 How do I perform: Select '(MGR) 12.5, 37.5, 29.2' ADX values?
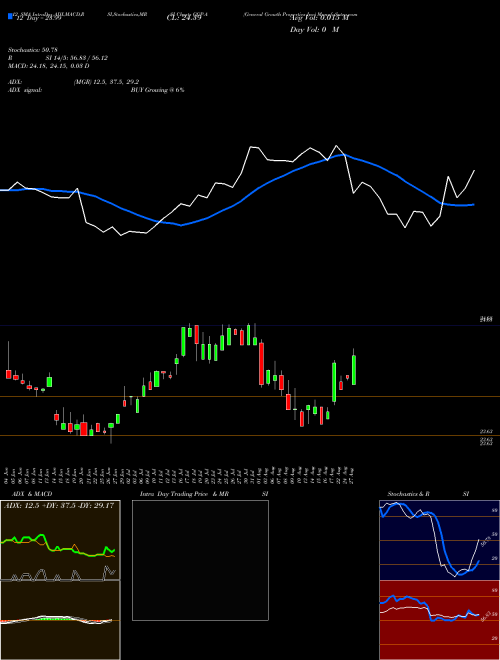coord(106,82)
